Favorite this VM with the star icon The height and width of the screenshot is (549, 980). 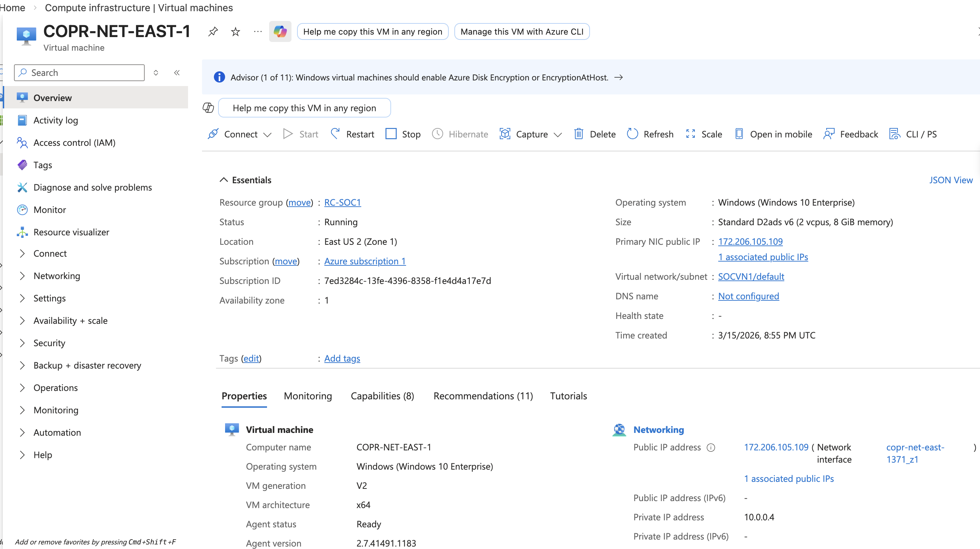coord(236,31)
